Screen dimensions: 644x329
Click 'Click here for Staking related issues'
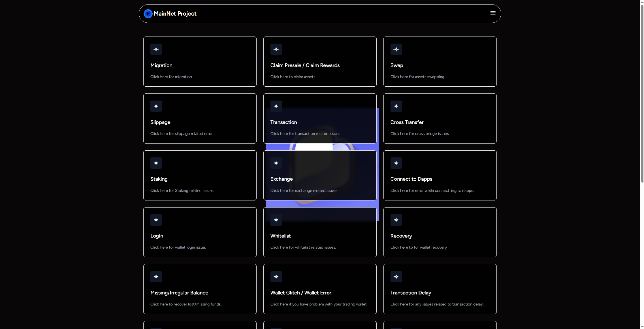(x=182, y=191)
